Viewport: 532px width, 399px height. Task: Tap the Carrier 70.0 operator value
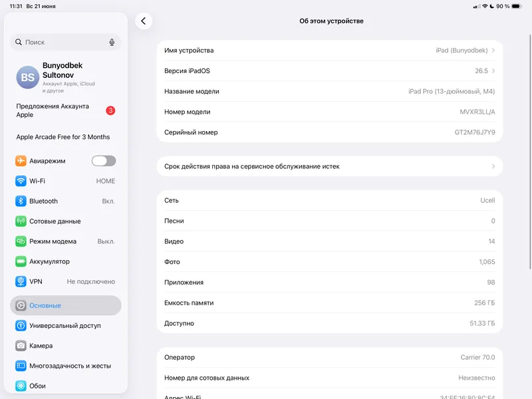[x=477, y=357]
